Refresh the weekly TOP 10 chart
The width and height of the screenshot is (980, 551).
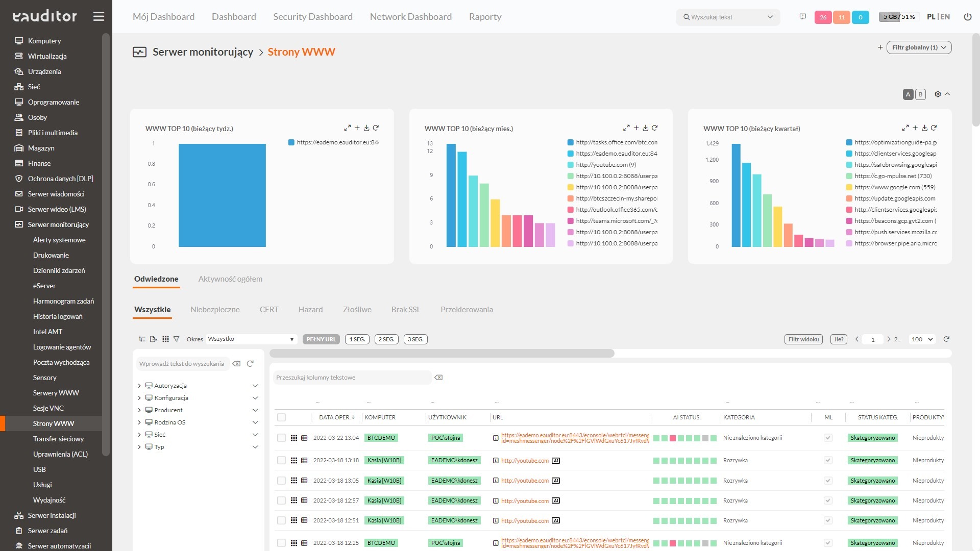coord(376,128)
